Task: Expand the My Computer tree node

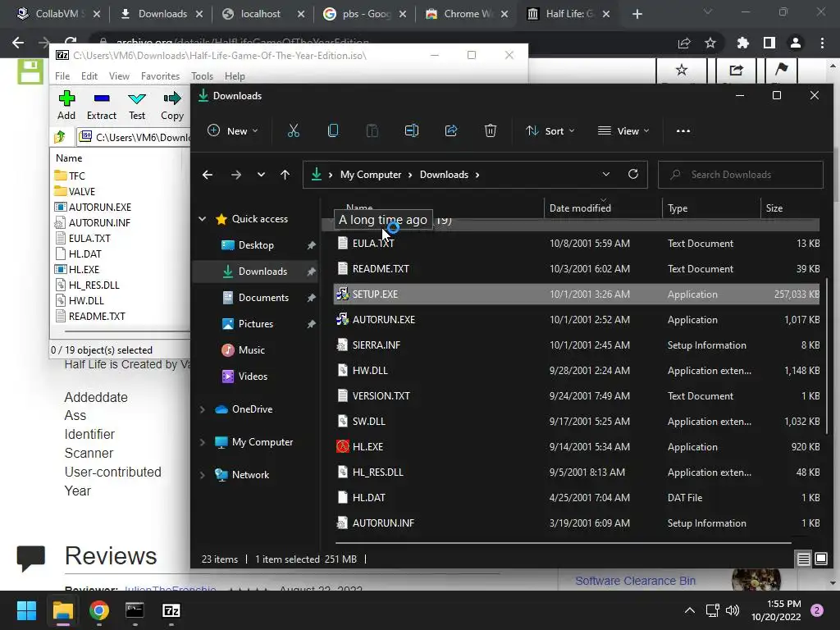Action: click(203, 442)
